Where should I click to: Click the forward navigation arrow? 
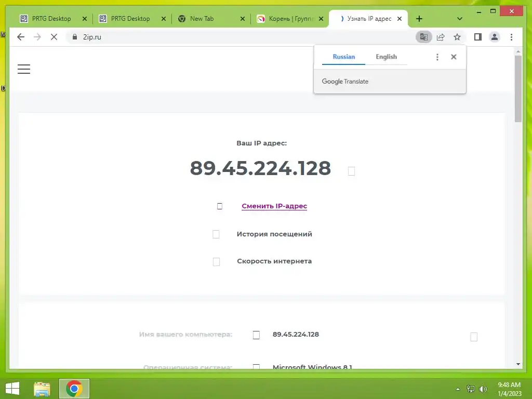[37, 37]
